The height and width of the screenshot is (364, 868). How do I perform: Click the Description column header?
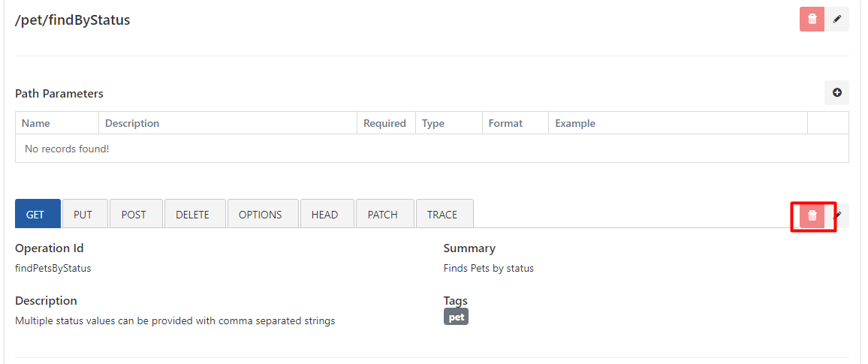tap(132, 123)
